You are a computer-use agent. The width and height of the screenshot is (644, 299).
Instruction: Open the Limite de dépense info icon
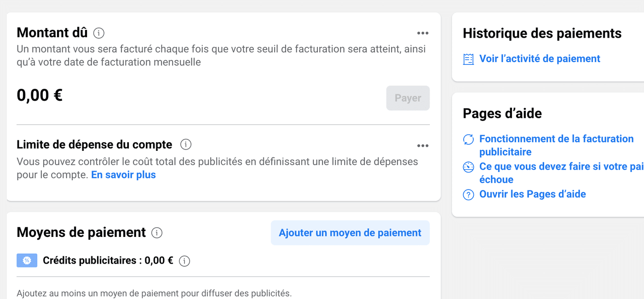pos(185,144)
